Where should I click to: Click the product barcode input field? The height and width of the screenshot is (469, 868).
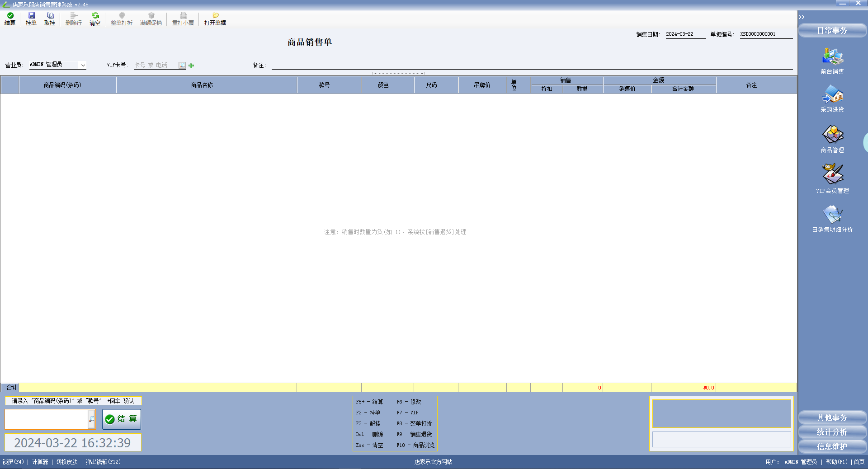46,419
